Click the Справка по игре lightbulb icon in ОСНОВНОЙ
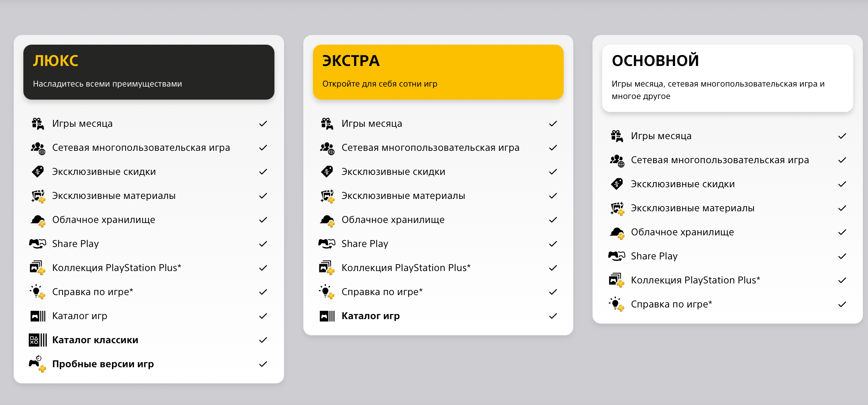 pos(617,304)
